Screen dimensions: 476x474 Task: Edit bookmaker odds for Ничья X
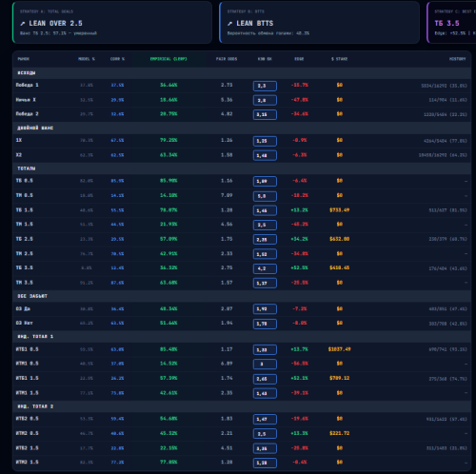coord(265,100)
